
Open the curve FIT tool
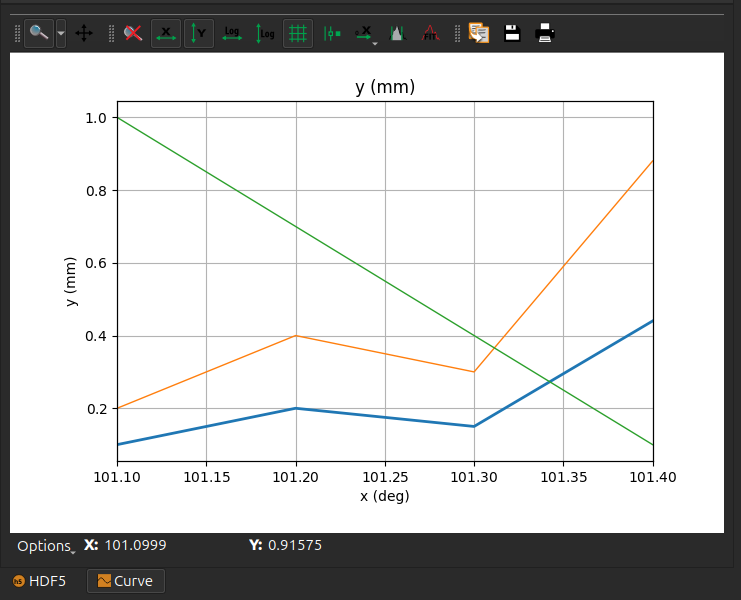pyautogui.click(x=431, y=34)
